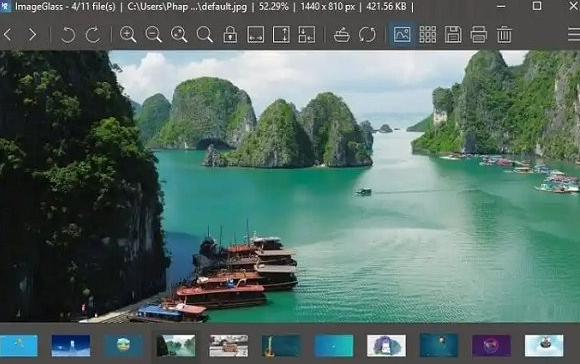Zoom out with the minus magnifier
The image size is (580, 364).
click(x=154, y=35)
